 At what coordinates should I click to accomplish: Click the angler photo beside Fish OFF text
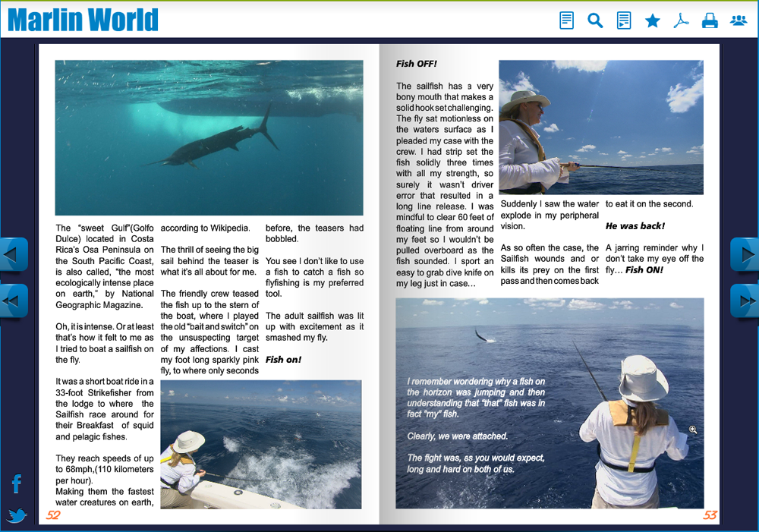(600, 127)
